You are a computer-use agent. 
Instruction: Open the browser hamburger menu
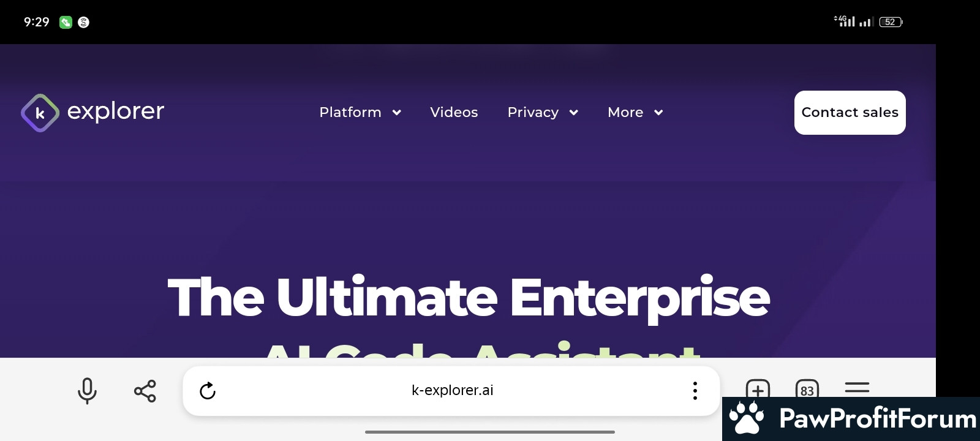(857, 388)
